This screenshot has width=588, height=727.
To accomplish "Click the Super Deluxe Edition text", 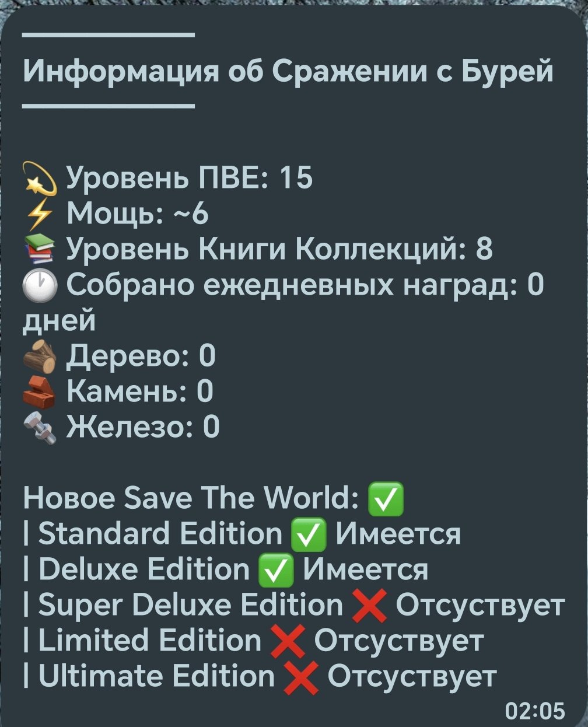I will (190, 606).
